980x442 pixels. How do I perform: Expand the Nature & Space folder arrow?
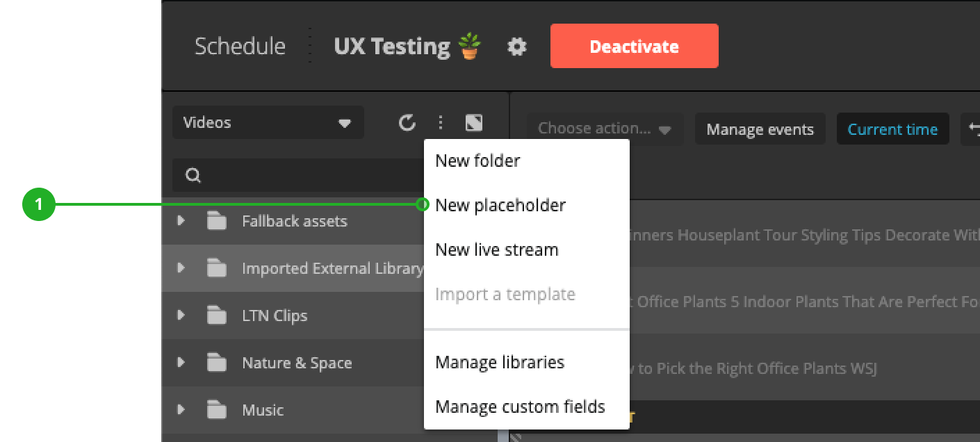(181, 363)
